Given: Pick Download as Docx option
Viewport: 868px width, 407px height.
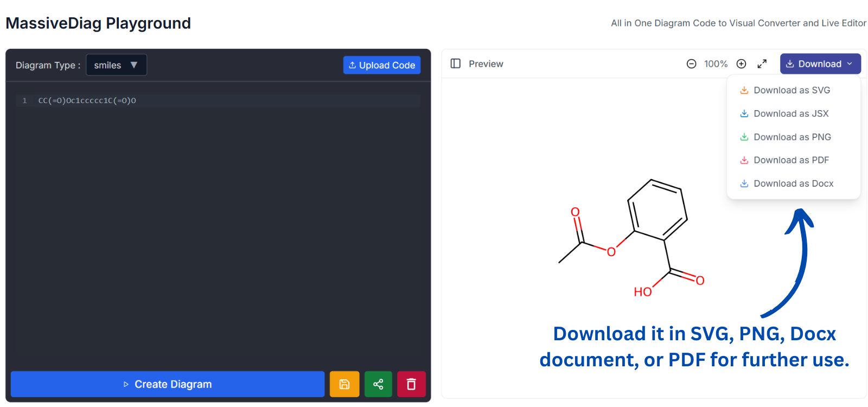Looking at the screenshot, I should point(793,183).
